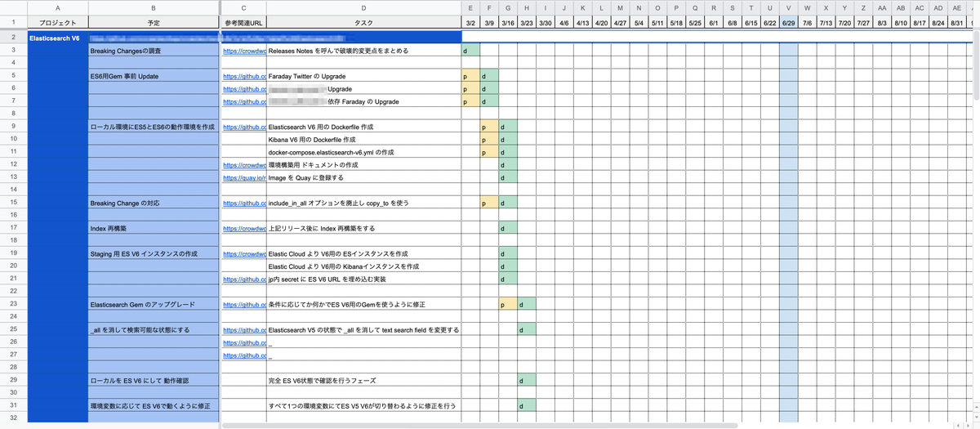This screenshot has height=429, width=980.
Task: Select the include_in_all オプション task cell
Action: tap(363, 203)
